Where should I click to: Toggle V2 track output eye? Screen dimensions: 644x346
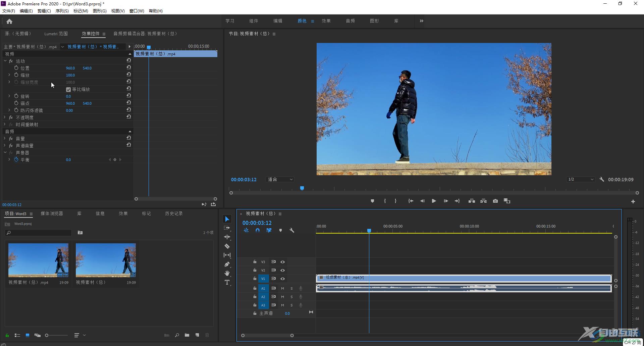pyautogui.click(x=283, y=270)
